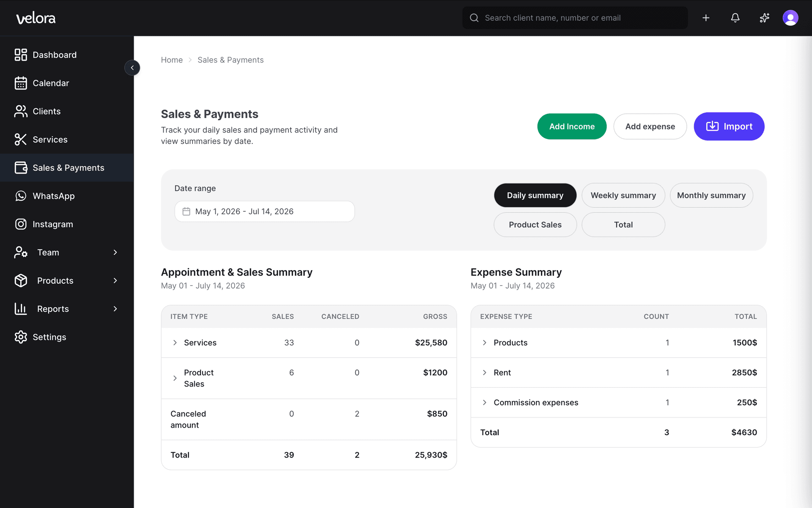Switch to Monthly summary

[711, 195]
